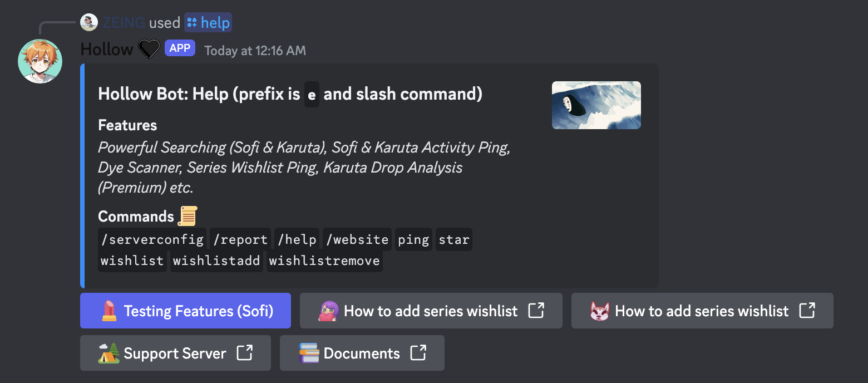Click ZEING's small avatar in reply line
The image size is (868, 383).
(x=89, y=23)
